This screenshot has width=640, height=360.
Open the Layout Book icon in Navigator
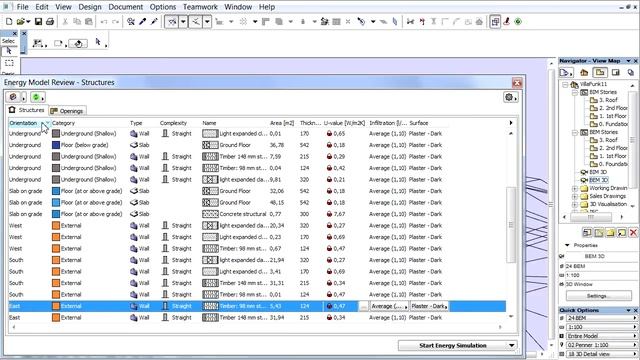tap(616, 73)
